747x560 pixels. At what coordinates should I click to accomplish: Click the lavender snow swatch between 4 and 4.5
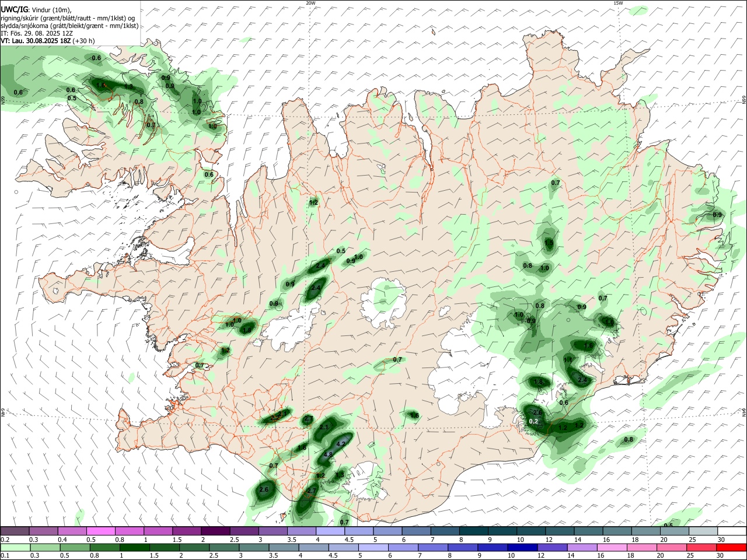330,531
